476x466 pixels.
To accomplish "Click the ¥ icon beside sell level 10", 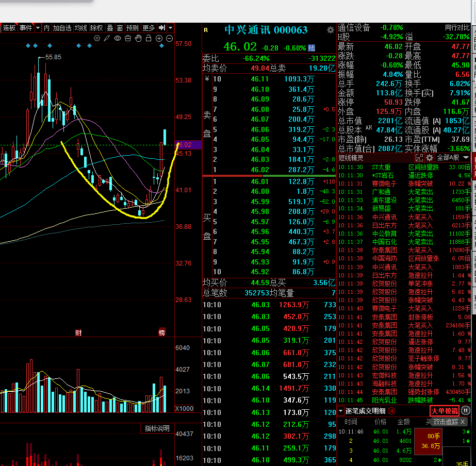I will [x=207, y=79].
